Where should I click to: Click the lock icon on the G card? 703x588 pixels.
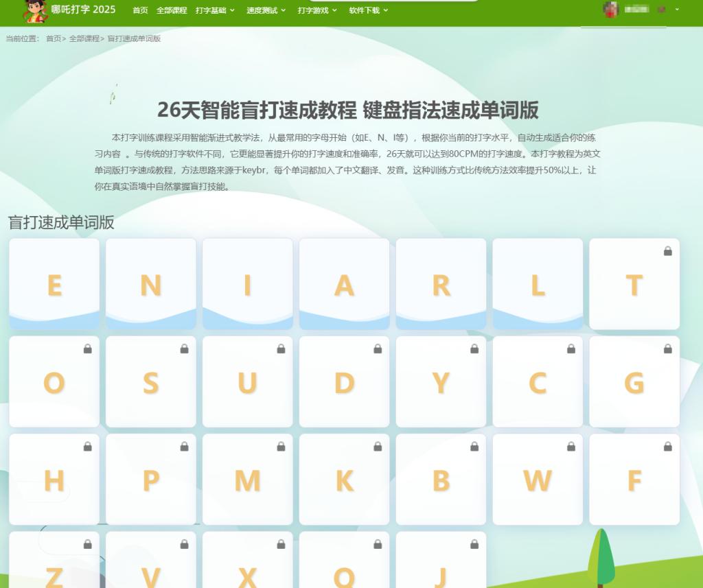click(x=668, y=349)
